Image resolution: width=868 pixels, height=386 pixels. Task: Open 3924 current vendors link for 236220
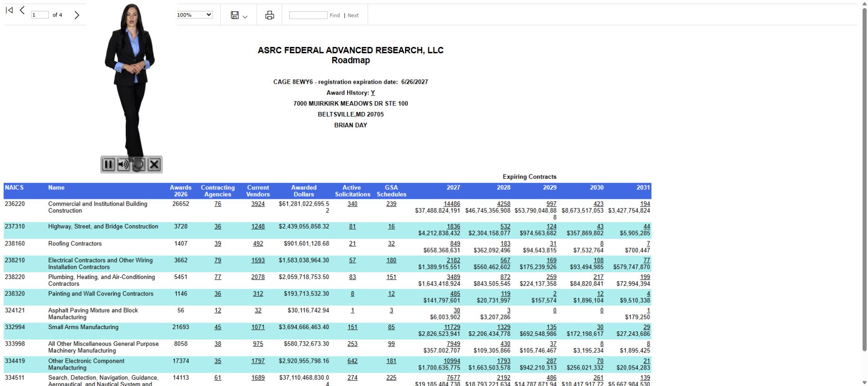[258, 204]
